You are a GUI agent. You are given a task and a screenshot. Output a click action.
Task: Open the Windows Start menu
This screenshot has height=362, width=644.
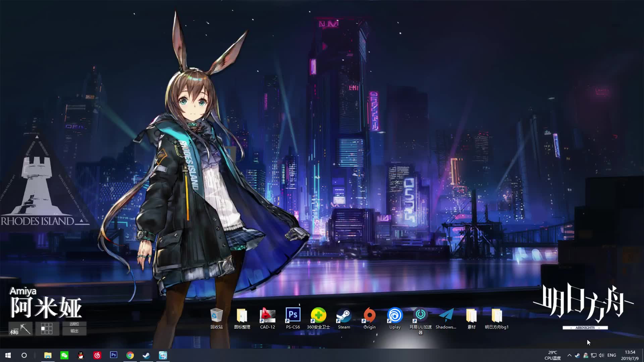pos(8,355)
